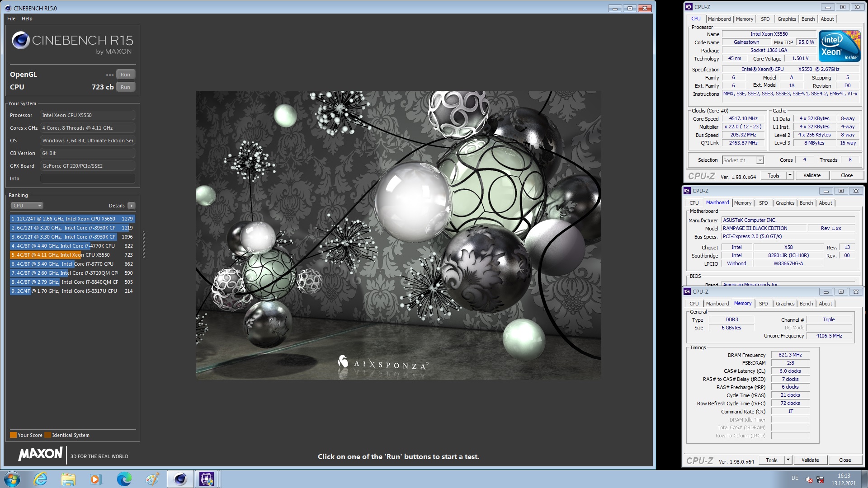Click the Tools button in the top CPU-Z window
This screenshot has height=488, width=868.
pyautogui.click(x=774, y=175)
